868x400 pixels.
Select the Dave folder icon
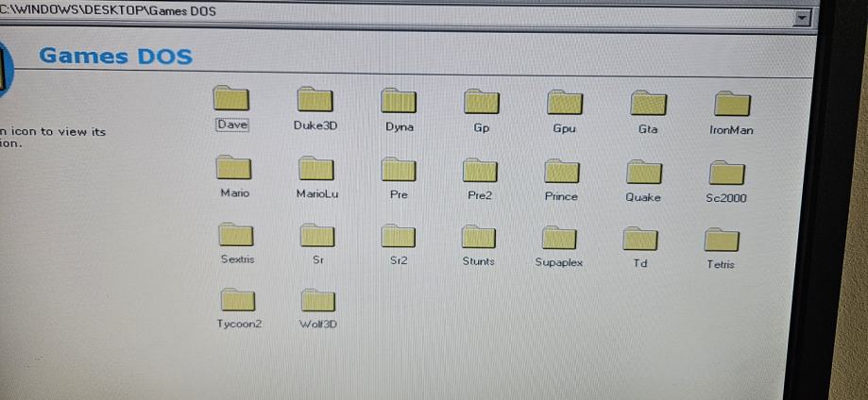pos(230,98)
